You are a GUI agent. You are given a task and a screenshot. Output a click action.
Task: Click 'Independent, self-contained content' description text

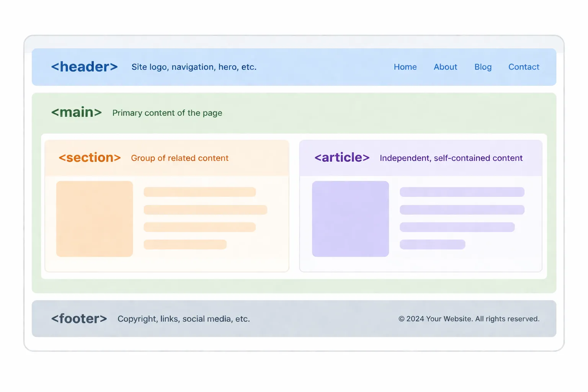coord(451,158)
